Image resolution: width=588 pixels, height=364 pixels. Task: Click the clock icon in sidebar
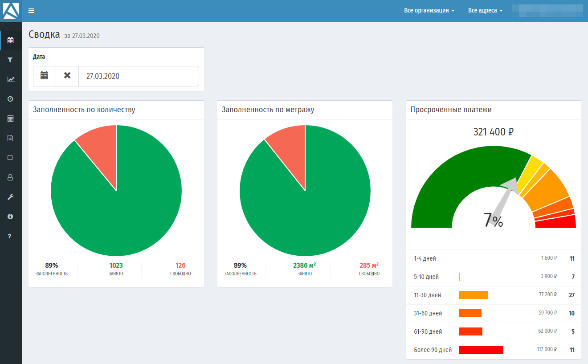(10, 99)
